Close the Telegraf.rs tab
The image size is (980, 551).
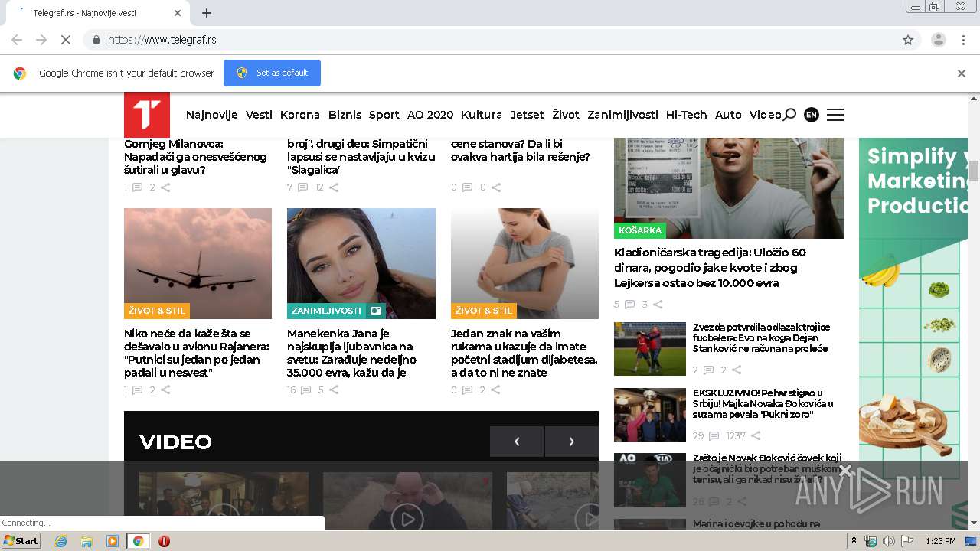[x=178, y=13]
